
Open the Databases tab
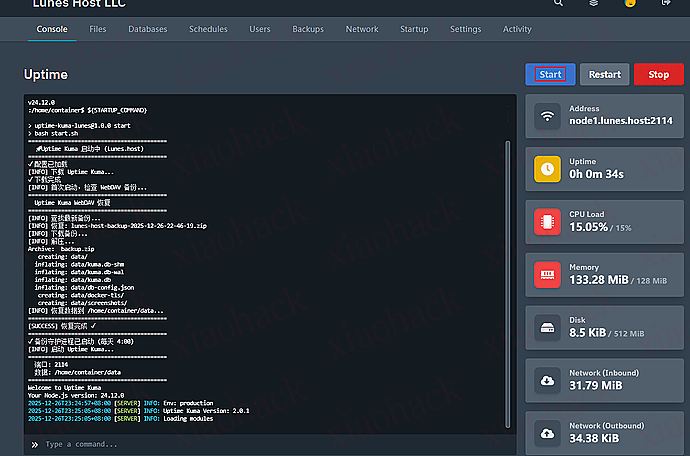[x=148, y=30]
